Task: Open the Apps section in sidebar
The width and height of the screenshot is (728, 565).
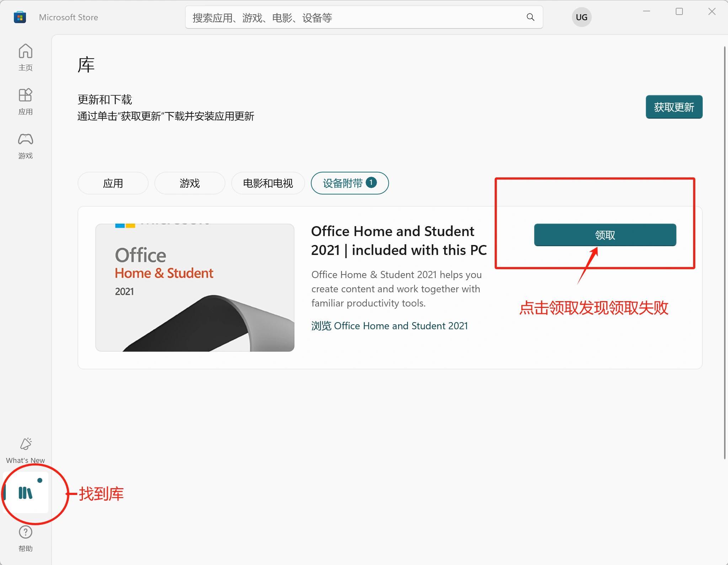Action: point(25,101)
